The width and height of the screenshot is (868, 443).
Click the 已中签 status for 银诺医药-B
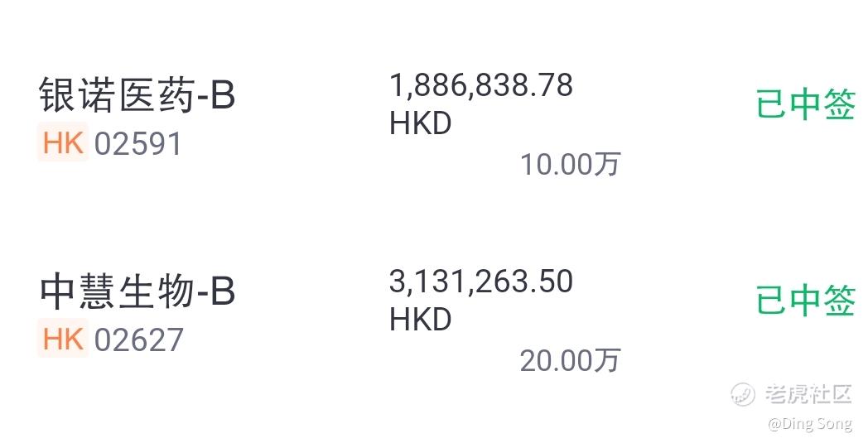tap(806, 104)
